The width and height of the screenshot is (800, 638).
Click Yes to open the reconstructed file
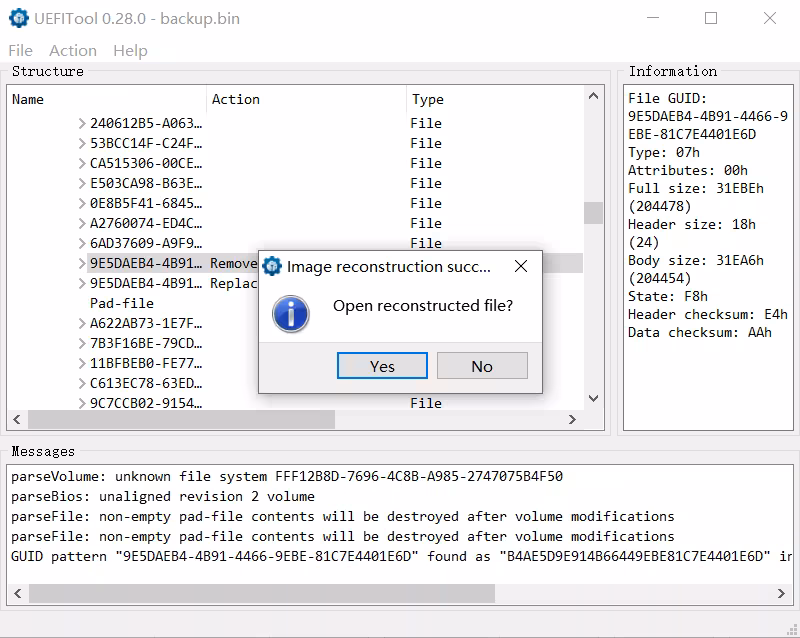click(382, 366)
